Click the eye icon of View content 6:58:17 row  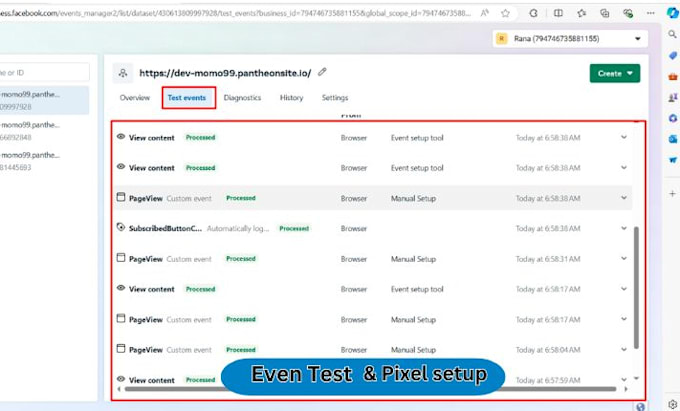[121, 288]
